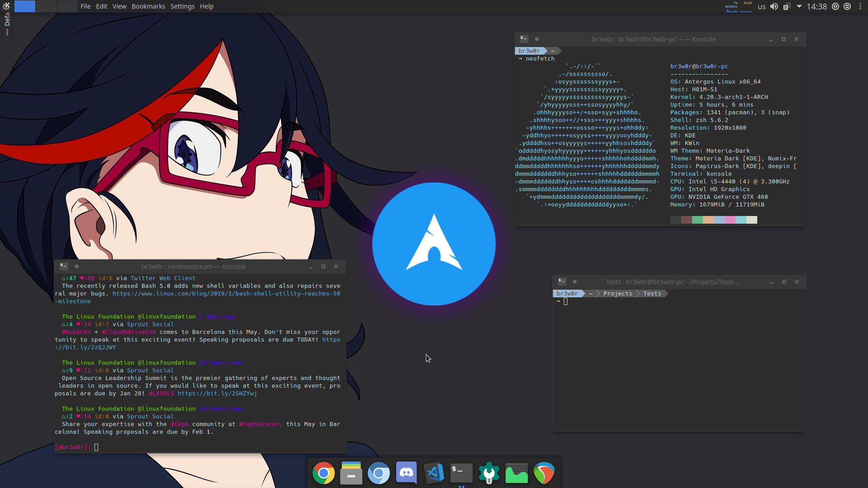Click the volume speaker tray icon
The width and height of the screenshot is (868, 488).
pos(774,6)
